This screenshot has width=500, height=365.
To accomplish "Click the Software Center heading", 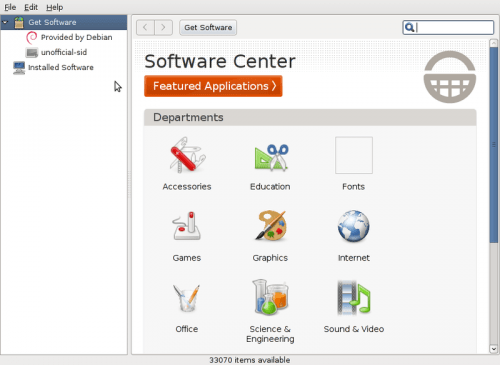I will pyautogui.click(x=220, y=61).
